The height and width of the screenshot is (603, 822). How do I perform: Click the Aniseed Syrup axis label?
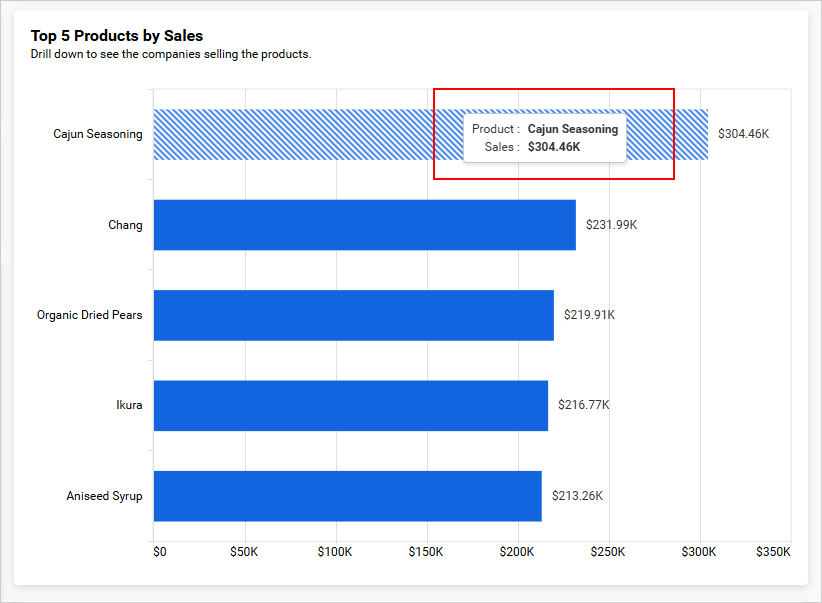[x=104, y=496]
